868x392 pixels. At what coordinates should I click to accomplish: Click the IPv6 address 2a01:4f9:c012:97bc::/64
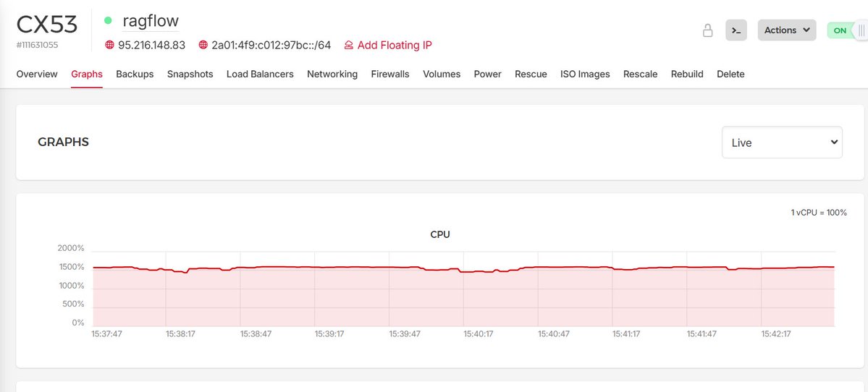pos(271,45)
